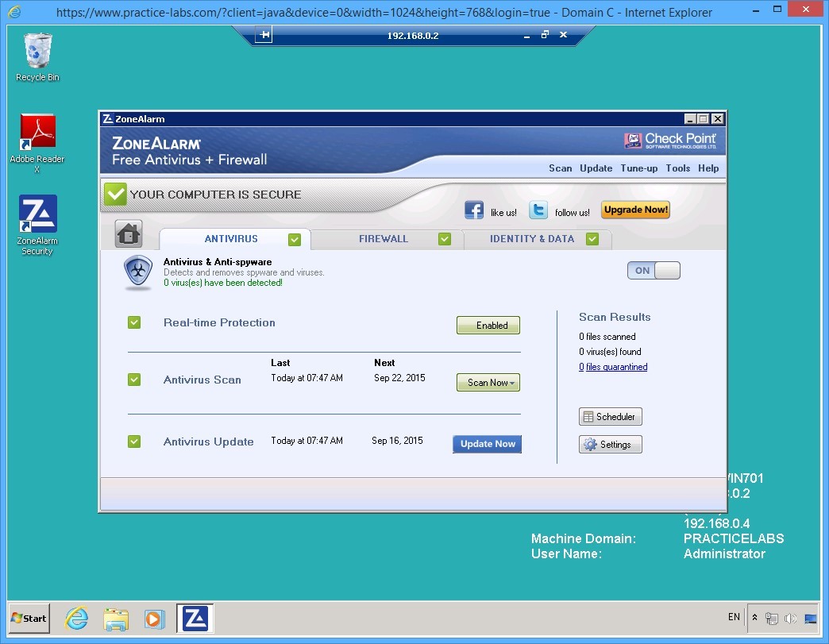Click the Update Now button
The width and height of the screenshot is (829, 644).
(x=487, y=444)
